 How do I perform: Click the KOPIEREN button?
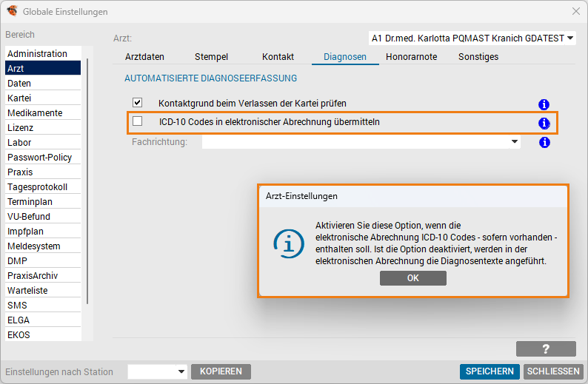point(221,371)
